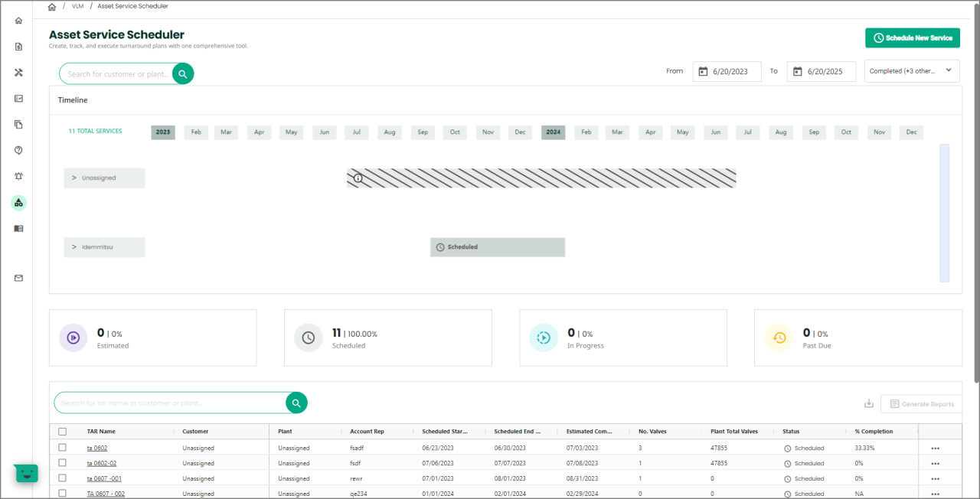Click the home icon in left sidebar
Screen dimensions: 980x499
coord(18,21)
